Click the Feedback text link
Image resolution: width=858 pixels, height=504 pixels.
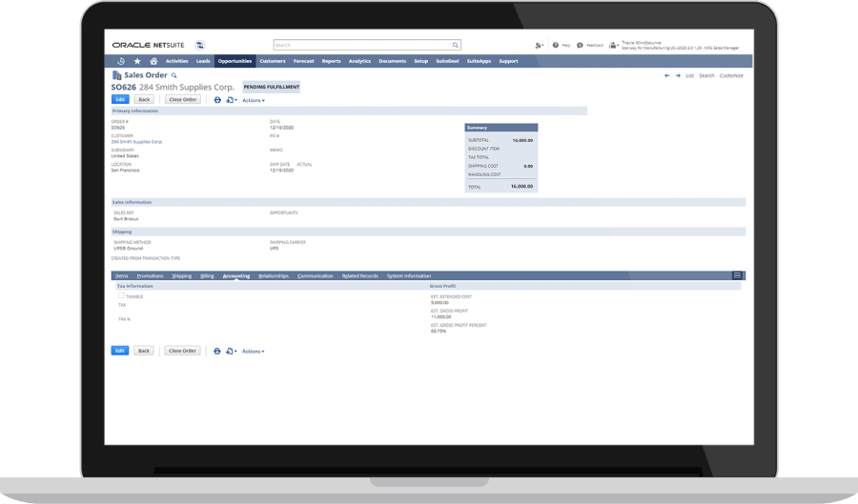[595, 46]
